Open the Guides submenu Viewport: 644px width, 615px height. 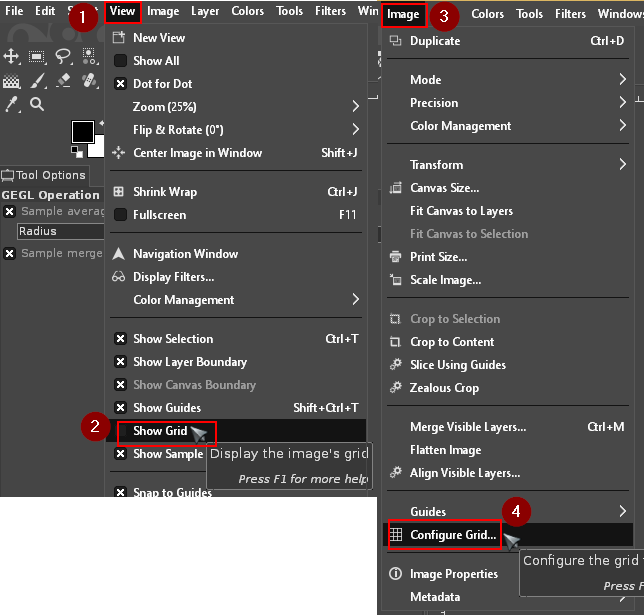click(510, 512)
